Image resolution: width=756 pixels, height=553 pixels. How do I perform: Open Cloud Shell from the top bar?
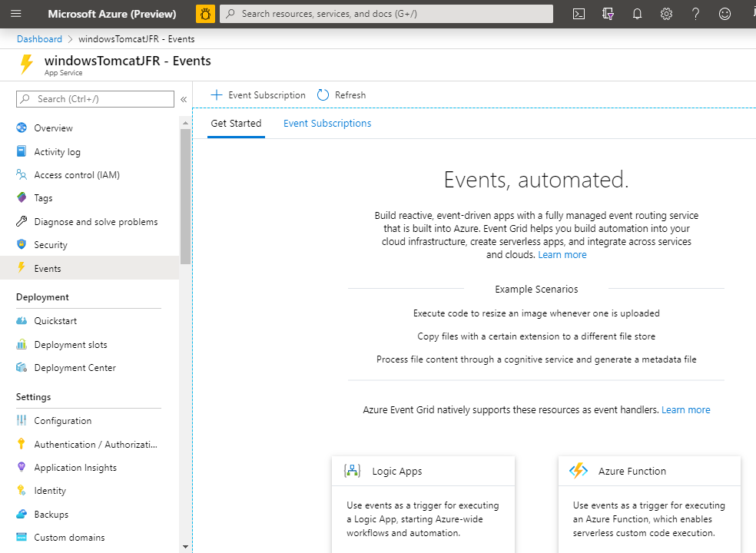click(x=578, y=13)
